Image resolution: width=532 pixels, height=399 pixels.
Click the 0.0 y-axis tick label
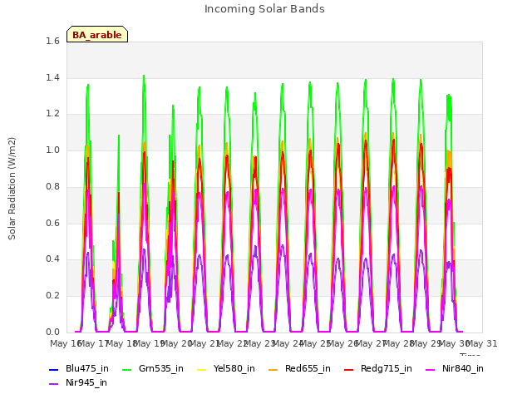pyautogui.click(x=52, y=332)
